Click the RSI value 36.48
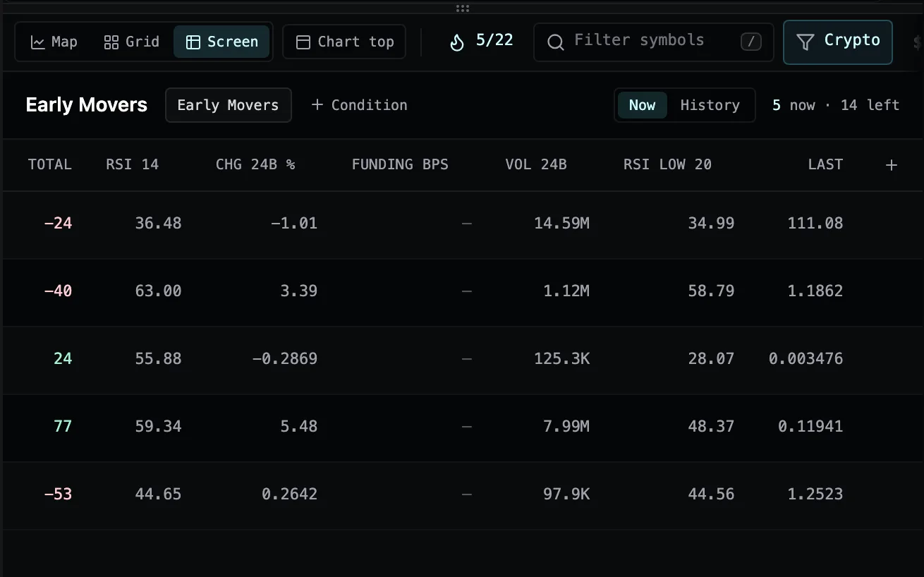The width and height of the screenshot is (924, 577). 158,223
